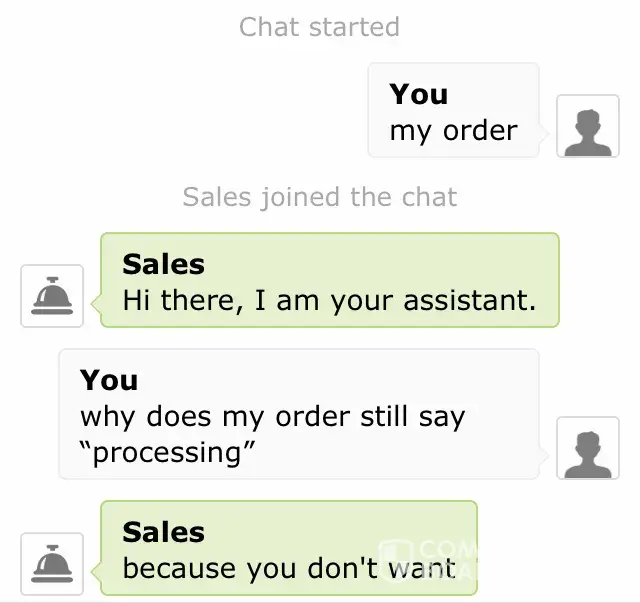Screen dimensions: 640x603
Task: Select the "You" name above the processing question
Action: pyautogui.click(x=109, y=380)
